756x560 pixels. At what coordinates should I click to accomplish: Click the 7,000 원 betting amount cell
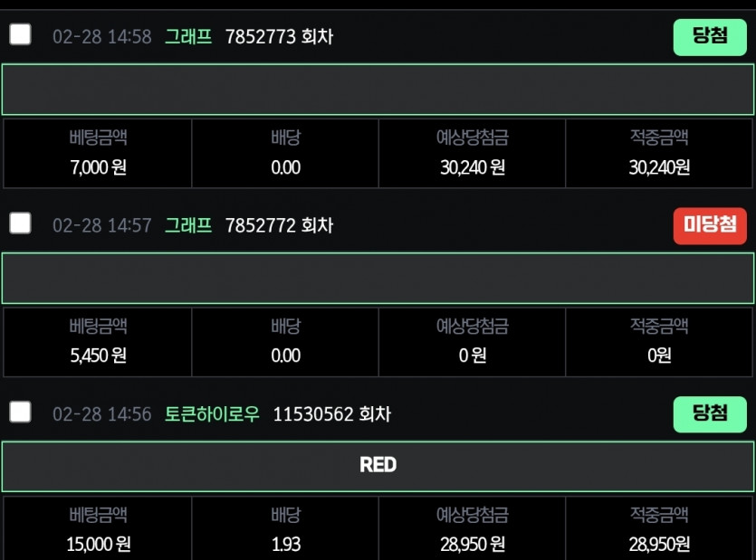(x=98, y=153)
